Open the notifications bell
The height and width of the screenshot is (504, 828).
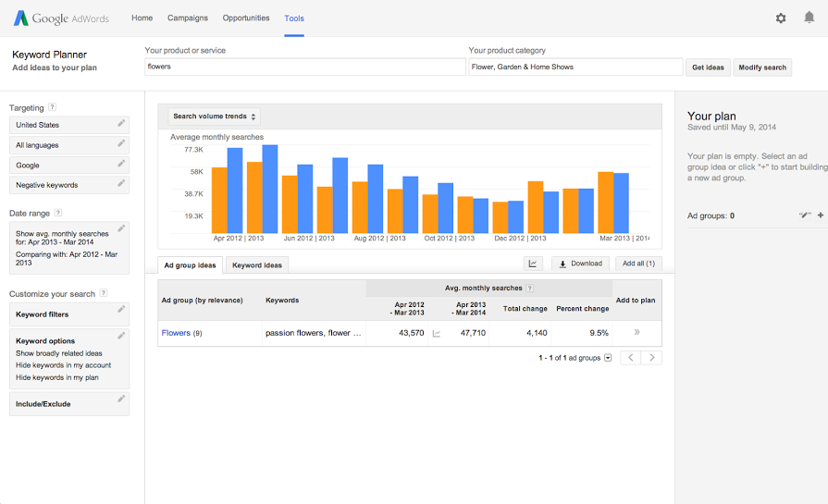point(809,18)
